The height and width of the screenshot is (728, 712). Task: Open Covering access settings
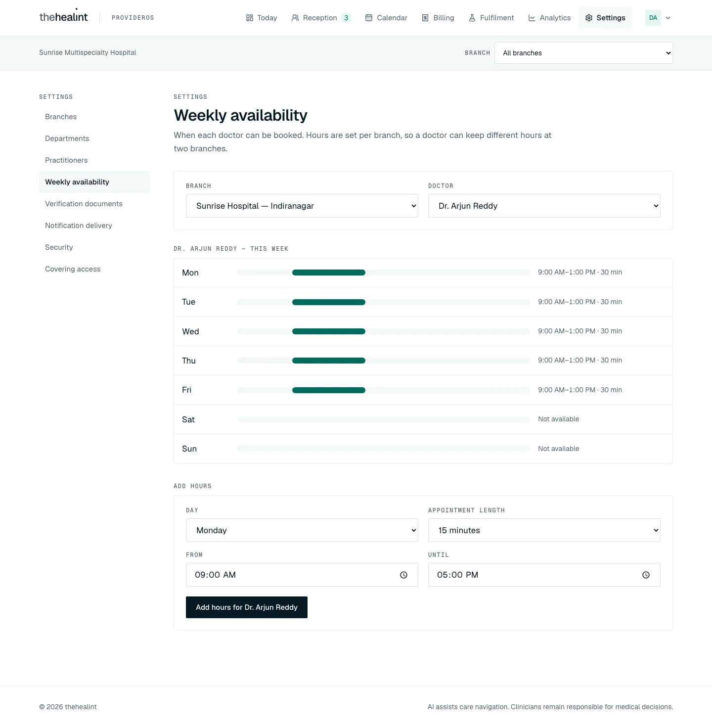[94, 269]
